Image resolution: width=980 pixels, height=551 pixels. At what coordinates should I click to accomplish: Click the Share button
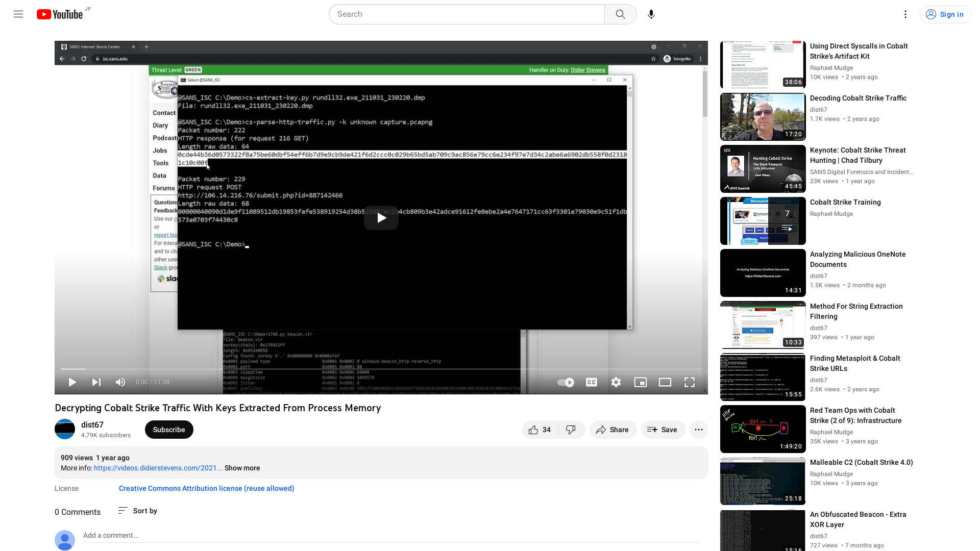pyautogui.click(x=612, y=430)
